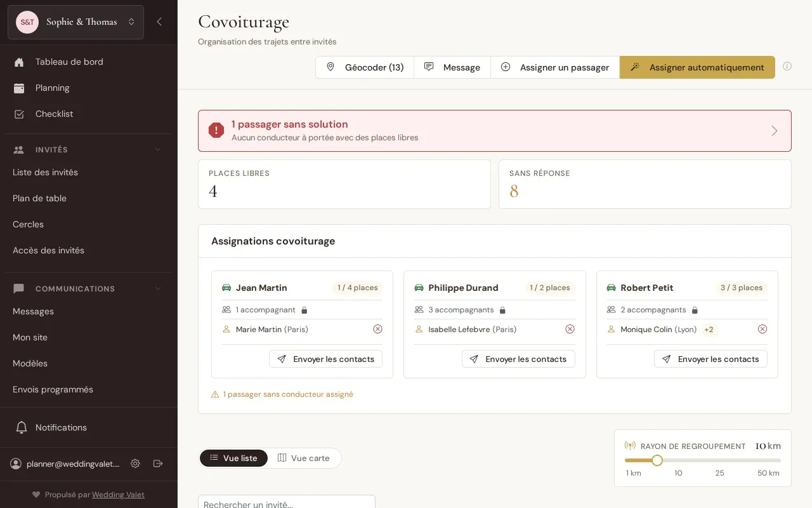Click the logout icon in the sidebar footer

point(158,464)
